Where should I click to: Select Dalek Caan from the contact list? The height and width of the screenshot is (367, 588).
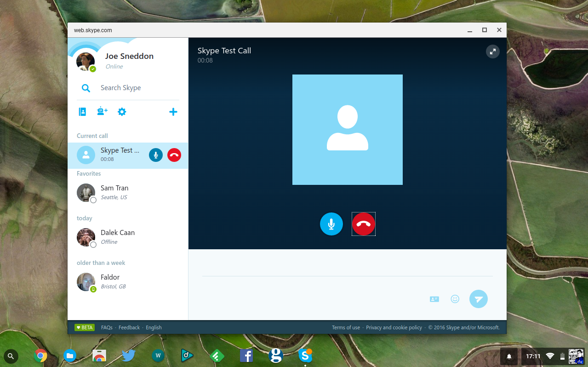click(x=117, y=237)
